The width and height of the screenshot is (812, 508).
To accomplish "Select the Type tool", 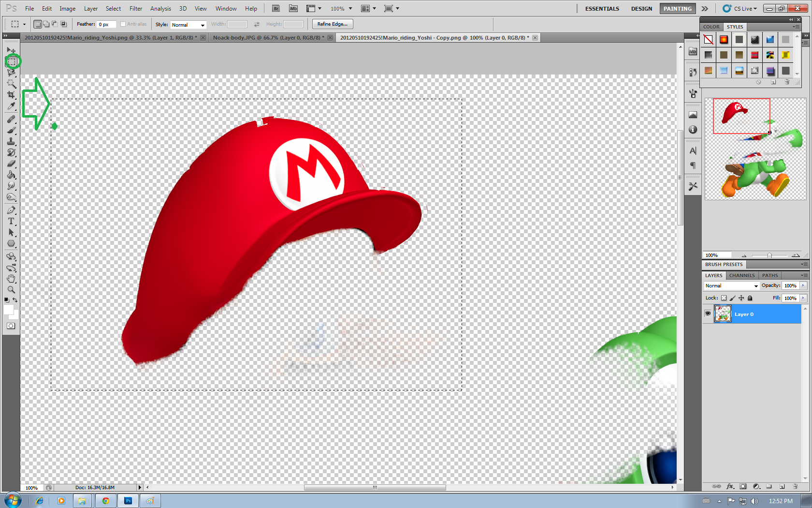I will click(11, 221).
